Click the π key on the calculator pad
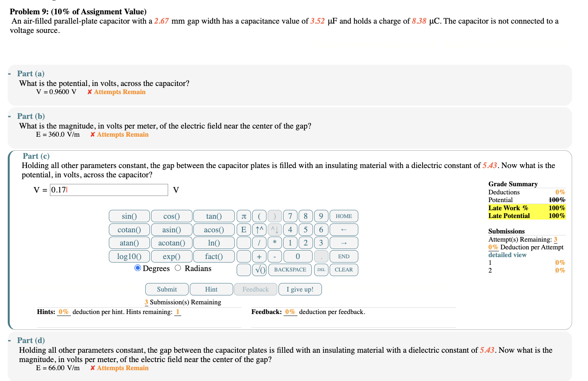The height and width of the screenshot is (381, 588). (244, 216)
